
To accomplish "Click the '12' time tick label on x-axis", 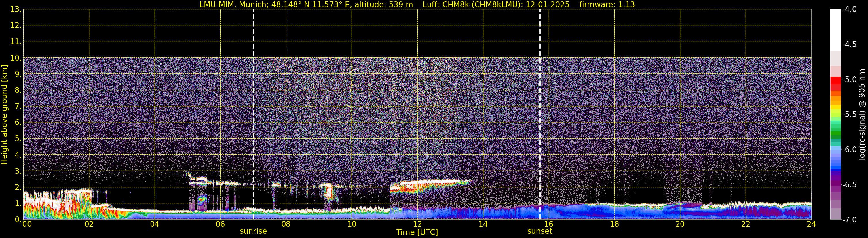I will 417,224.
